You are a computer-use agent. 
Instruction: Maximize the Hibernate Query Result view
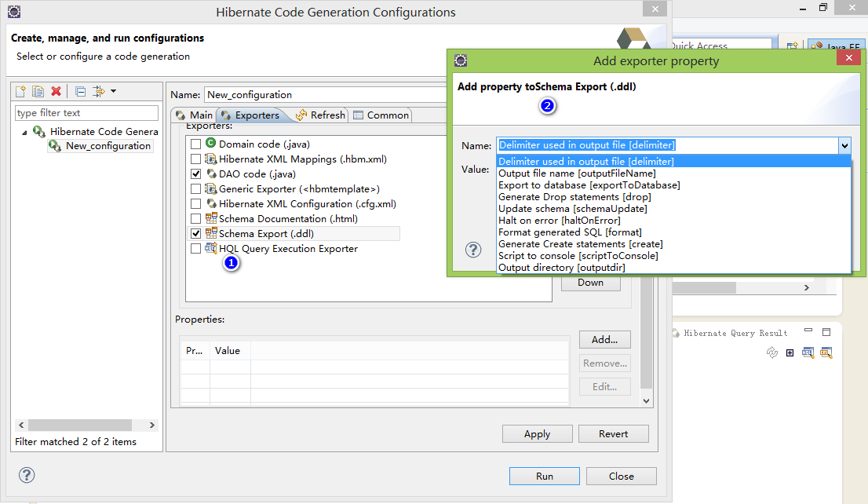826,332
